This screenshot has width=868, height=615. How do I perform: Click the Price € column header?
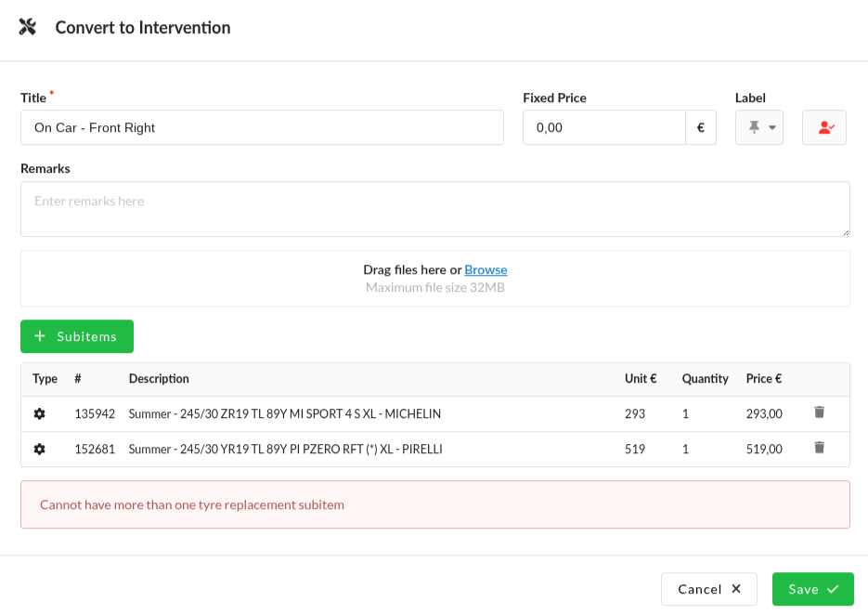763,379
